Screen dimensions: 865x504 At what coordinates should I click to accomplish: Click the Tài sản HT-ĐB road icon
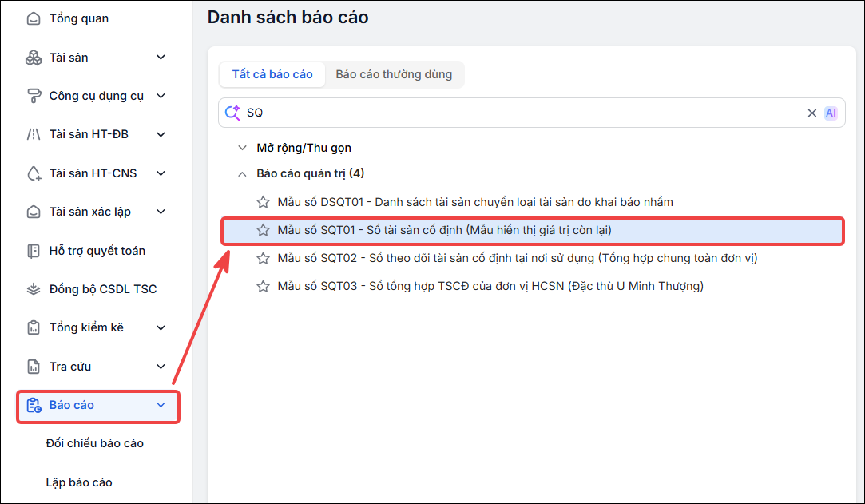(x=34, y=134)
